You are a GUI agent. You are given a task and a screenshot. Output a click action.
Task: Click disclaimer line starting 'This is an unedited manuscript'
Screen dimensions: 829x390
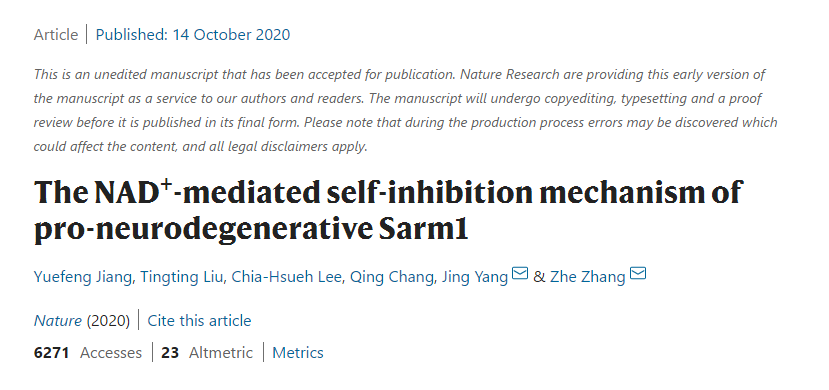[399, 75]
